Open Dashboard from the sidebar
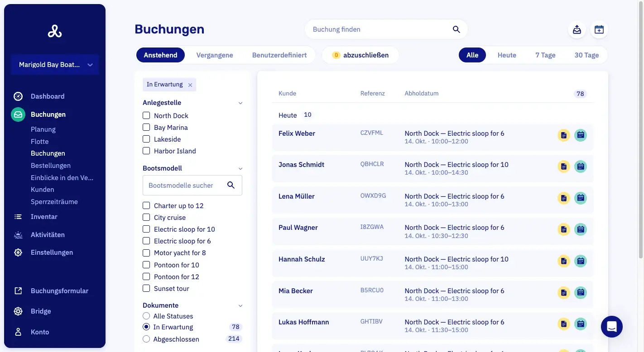Viewport: 644px width, 352px height. 48,96
